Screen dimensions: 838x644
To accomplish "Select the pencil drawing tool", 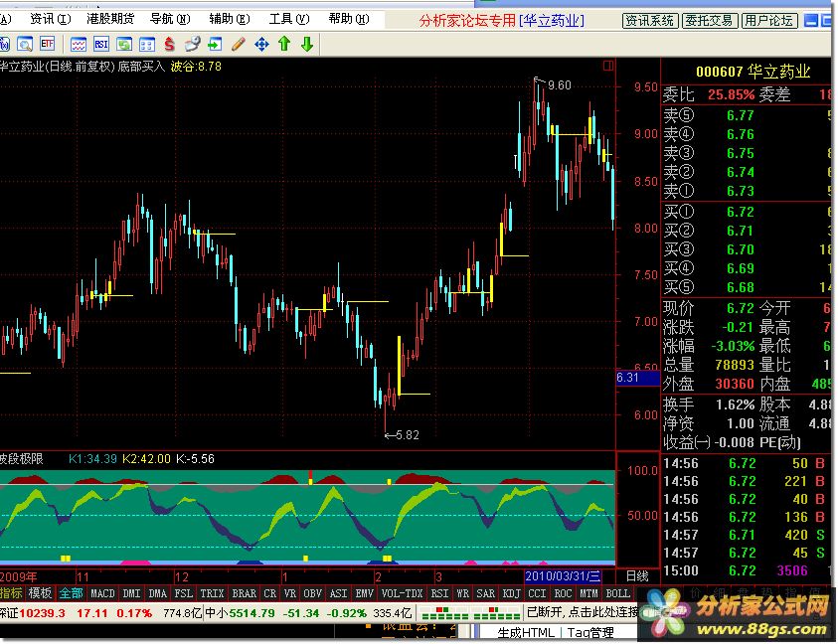I will click(x=239, y=44).
